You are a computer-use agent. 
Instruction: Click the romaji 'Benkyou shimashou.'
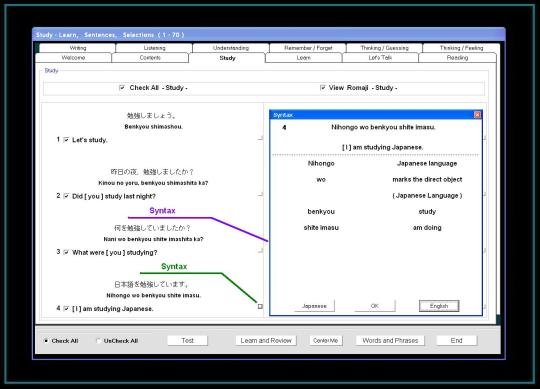154,127
